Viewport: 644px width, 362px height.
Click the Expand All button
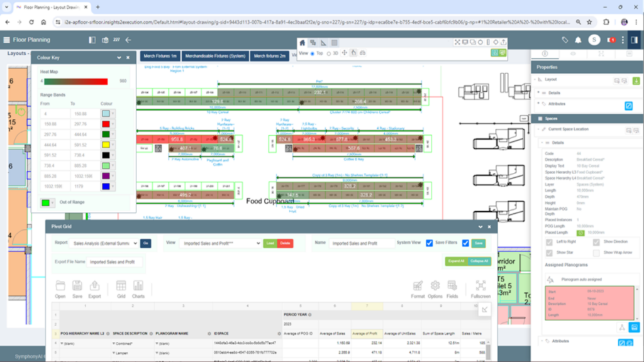tap(455, 261)
